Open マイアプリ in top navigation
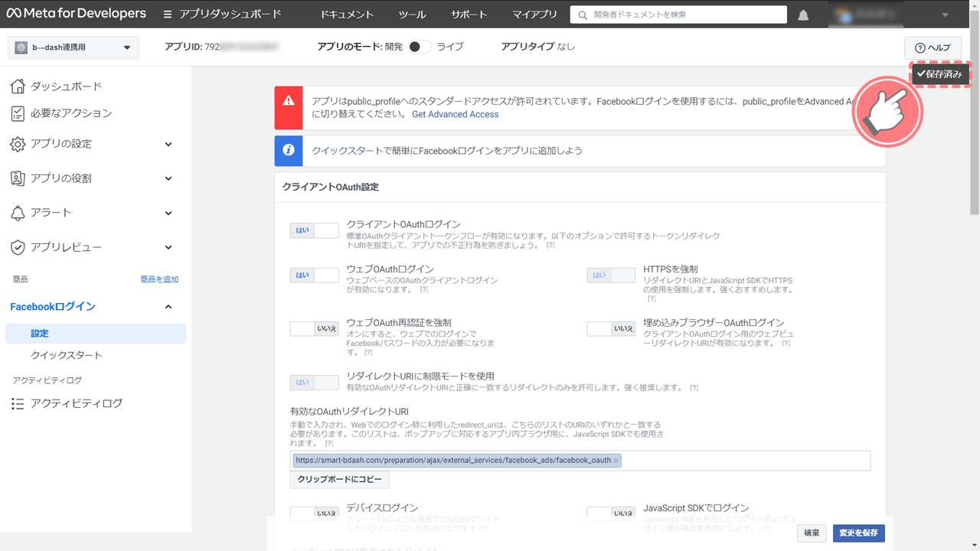The height and width of the screenshot is (551, 980). click(534, 15)
